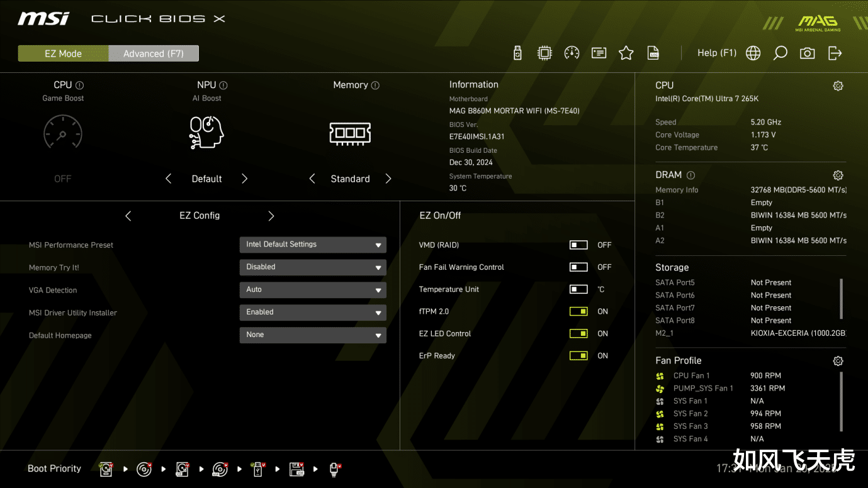The image size is (868, 488).
Task: Click the info icon next to CPU Game Boost
Action: coord(79,86)
